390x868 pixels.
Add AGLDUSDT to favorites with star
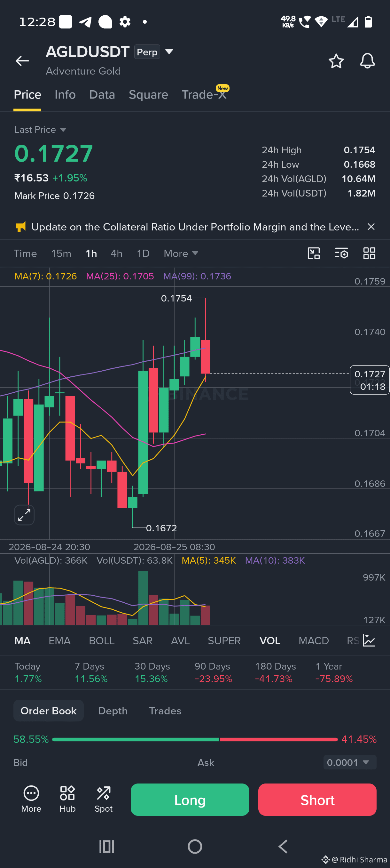click(x=336, y=61)
